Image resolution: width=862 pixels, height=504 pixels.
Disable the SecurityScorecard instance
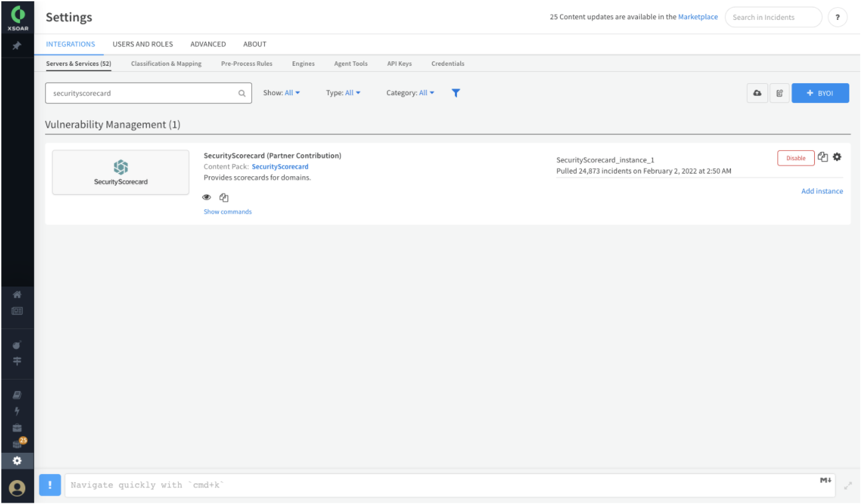pos(796,158)
